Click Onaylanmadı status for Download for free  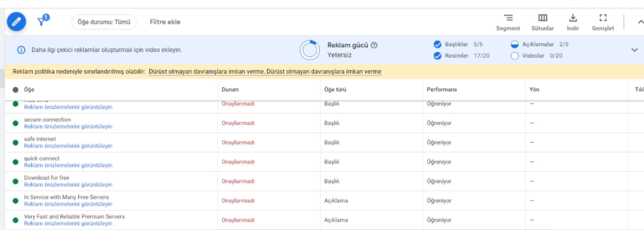pos(238,181)
